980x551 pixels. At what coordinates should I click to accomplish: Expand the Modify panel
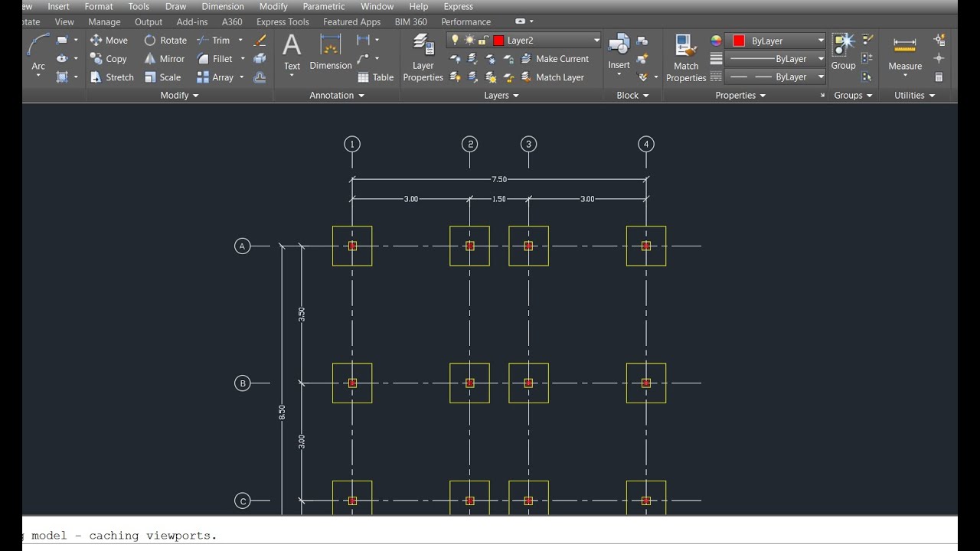click(x=179, y=95)
